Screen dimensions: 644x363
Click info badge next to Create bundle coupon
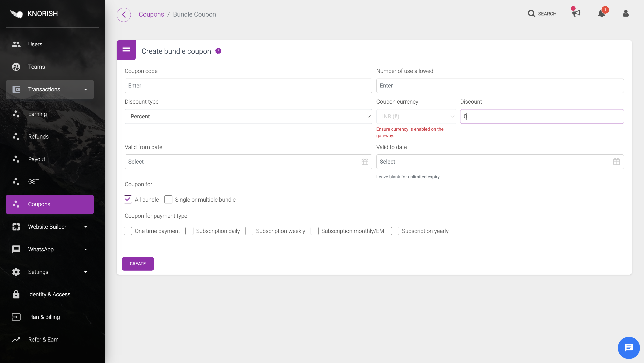218,51
